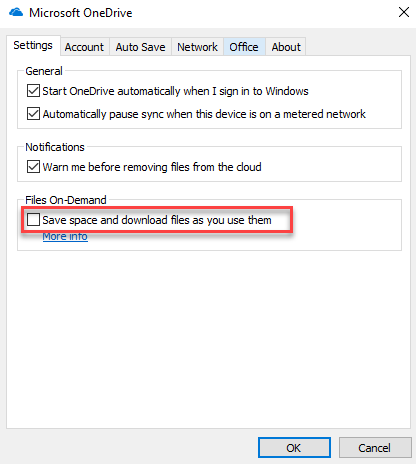The height and width of the screenshot is (464, 416).
Task: Open the Account tab
Action: click(x=84, y=47)
